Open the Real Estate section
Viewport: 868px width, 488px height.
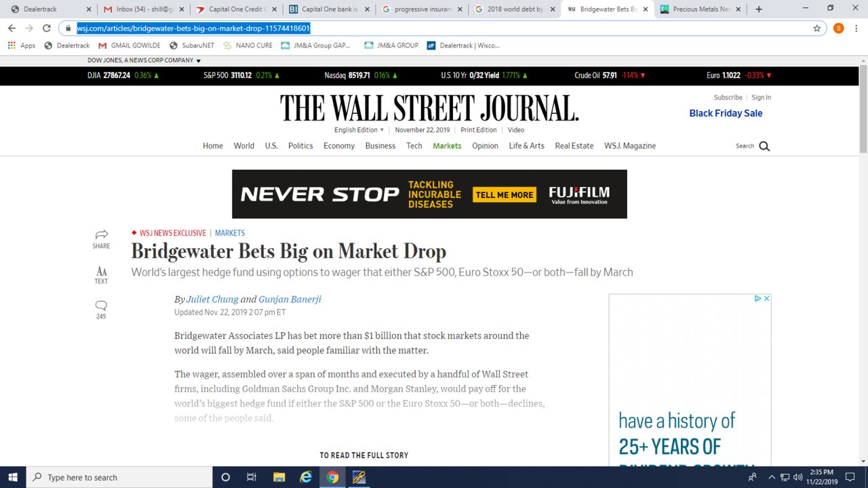click(574, 146)
